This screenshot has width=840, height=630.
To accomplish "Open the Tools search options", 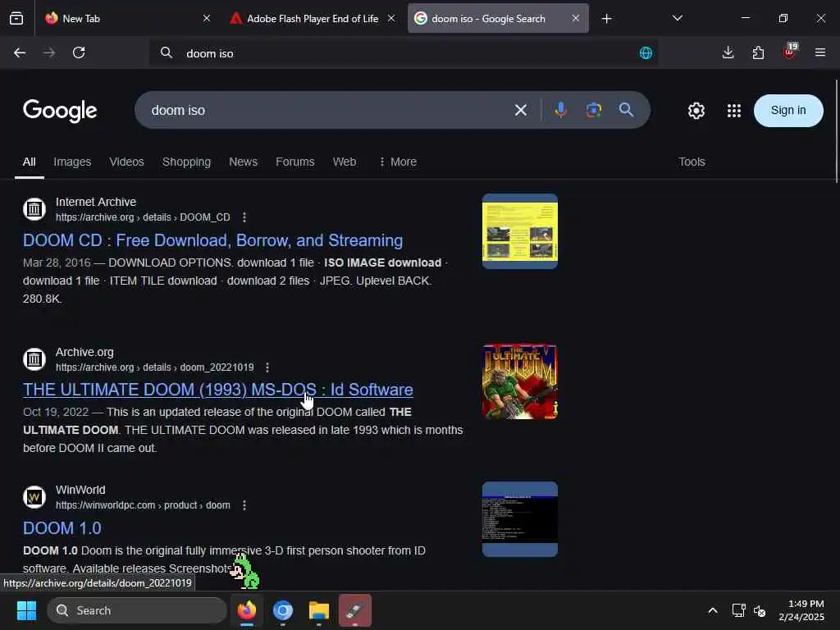I will pyautogui.click(x=692, y=162).
